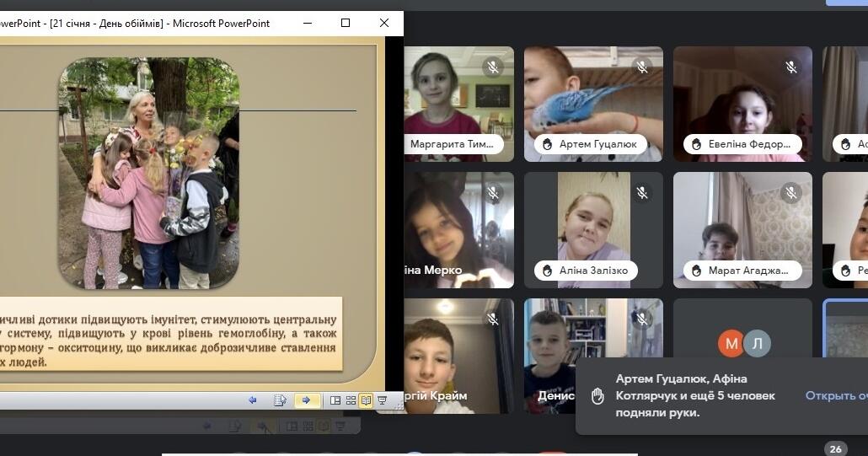
Task: Select Марат Агаджа video tile
Action: [742, 230]
